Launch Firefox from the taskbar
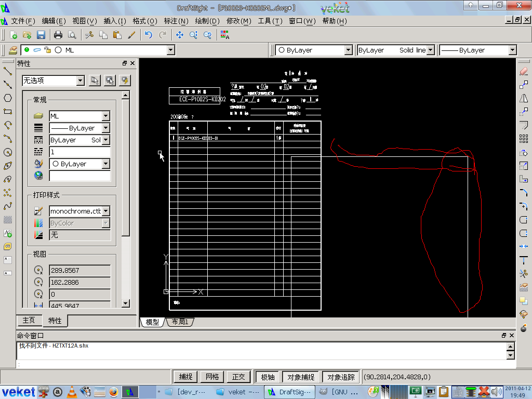The width and height of the screenshot is (532, 399). pyautogui.click(x=114, y=392)
